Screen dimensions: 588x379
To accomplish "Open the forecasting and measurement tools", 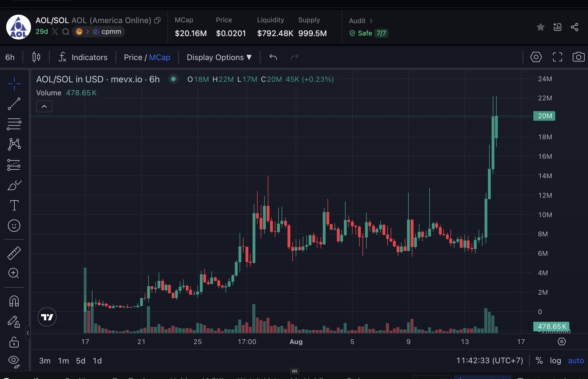I will point(14,165).
